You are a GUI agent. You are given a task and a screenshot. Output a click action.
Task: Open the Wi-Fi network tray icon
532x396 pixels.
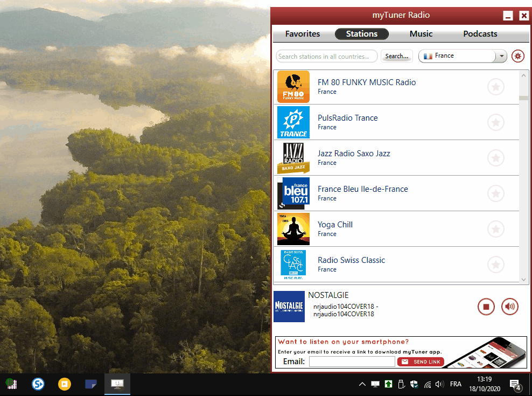click(x=427, y=385)
